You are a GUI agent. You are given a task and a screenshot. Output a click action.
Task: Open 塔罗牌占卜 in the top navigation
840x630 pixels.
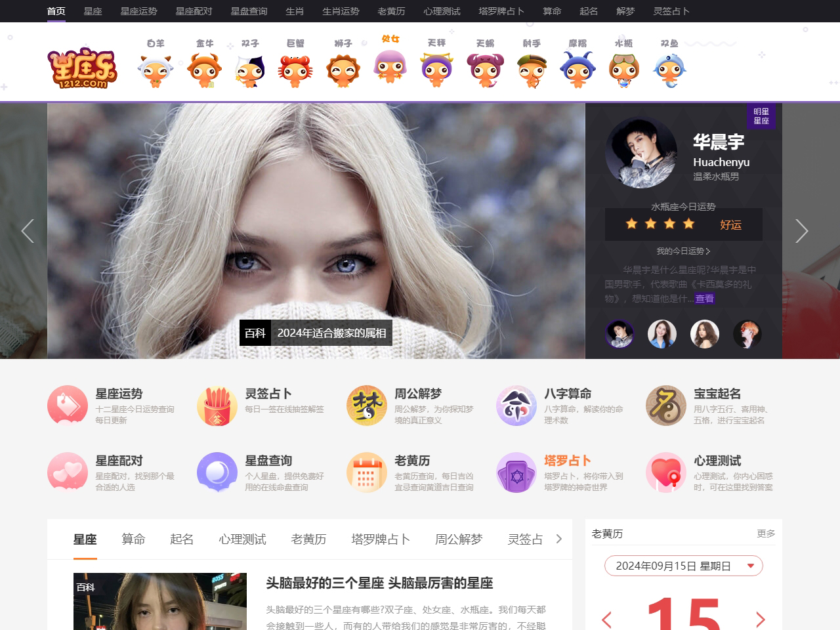(501, 11)
